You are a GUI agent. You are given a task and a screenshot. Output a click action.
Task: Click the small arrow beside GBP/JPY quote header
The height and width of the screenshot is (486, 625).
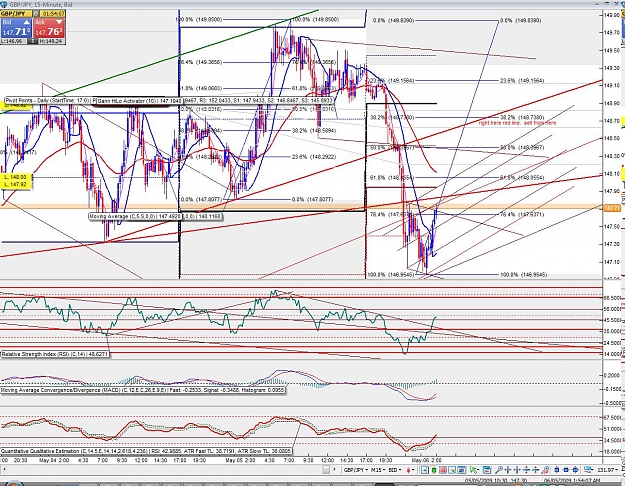tap(35, 14)
